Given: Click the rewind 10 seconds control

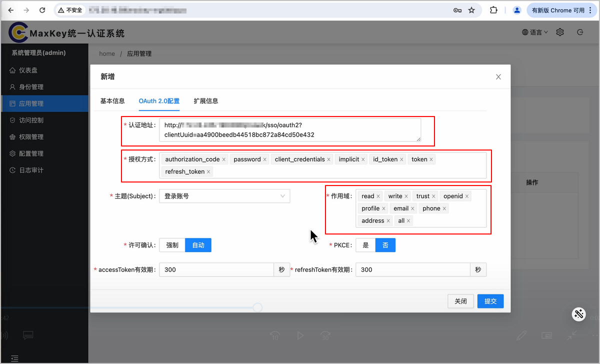Looking at the screenshot, I should [x=274, y=335].
